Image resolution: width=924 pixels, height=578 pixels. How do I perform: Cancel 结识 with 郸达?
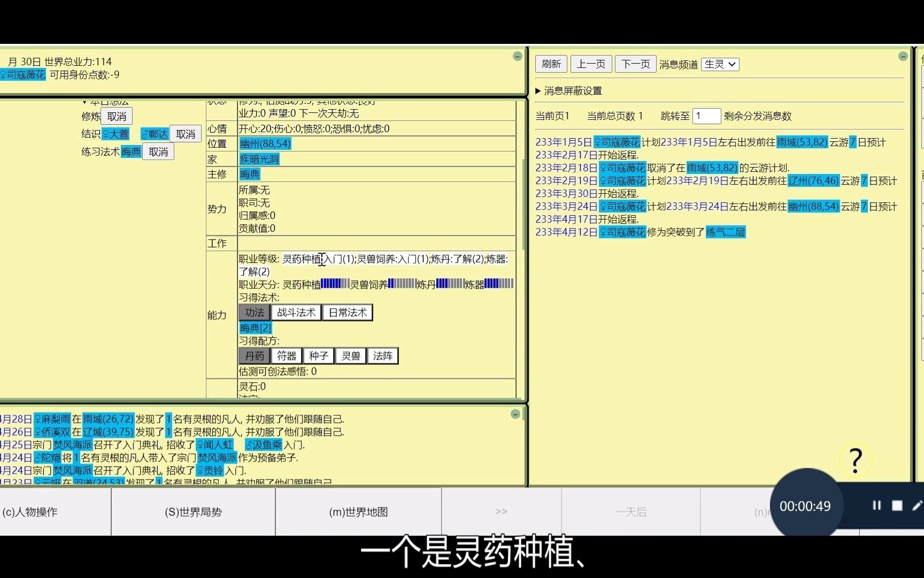pyautogui.click(x=186, y=134)
